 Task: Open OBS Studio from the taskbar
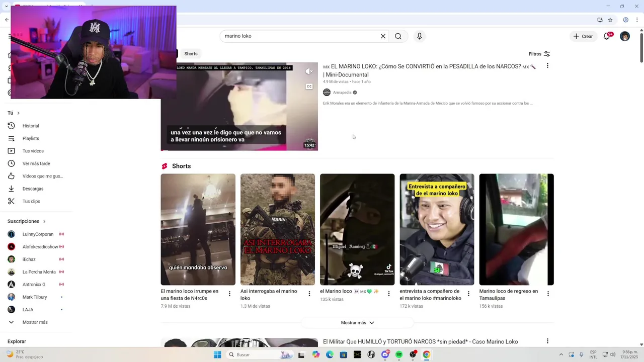(x=413, y=354)
